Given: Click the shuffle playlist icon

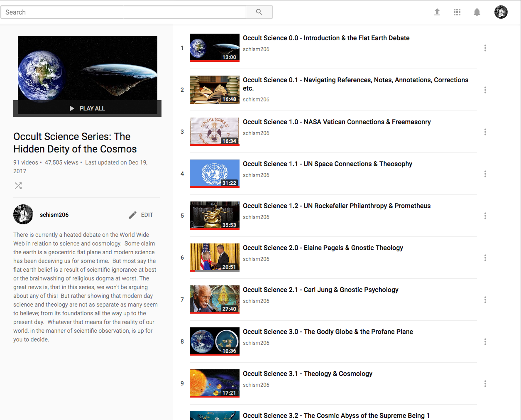Looking at the screenshot, I should point(18,186).
